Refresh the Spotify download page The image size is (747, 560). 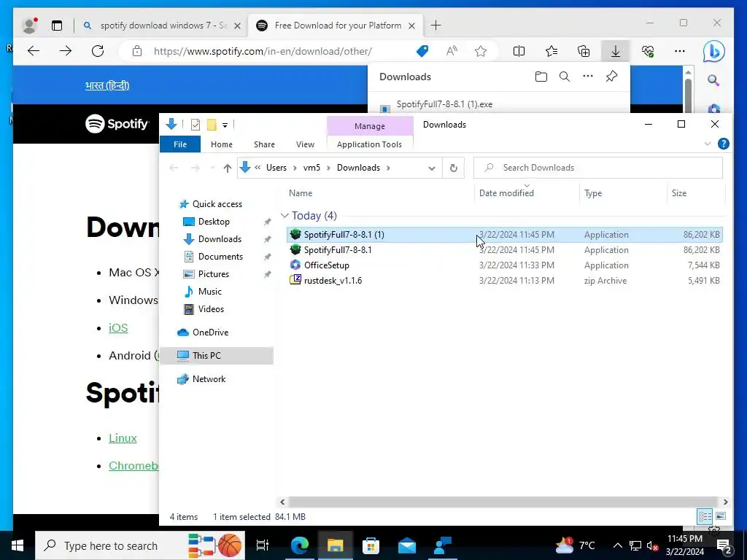(98, 51)
